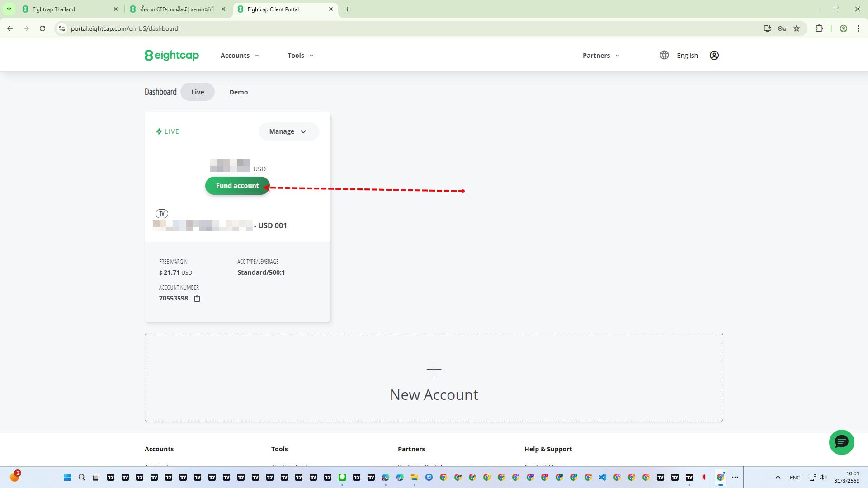This screenshot has width=868, height=488.
Task: Open the Accounts menu dropdown
Action: point(240,56)
